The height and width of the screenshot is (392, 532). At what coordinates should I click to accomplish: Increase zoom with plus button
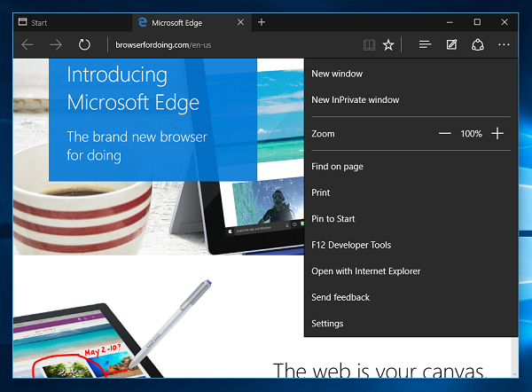pyautogui.click(x=497, y=133)
